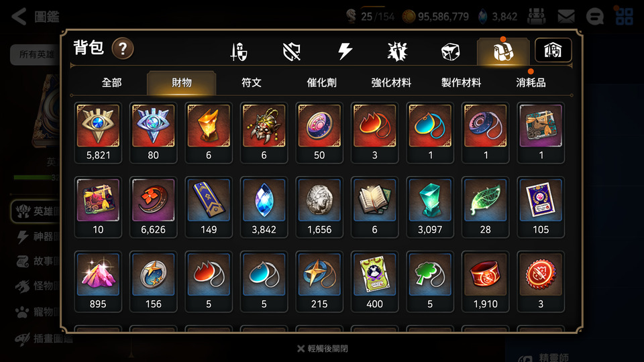Switch to the 強化材料 tab
This screenshot has width=644, height=362.
[391, 82]
